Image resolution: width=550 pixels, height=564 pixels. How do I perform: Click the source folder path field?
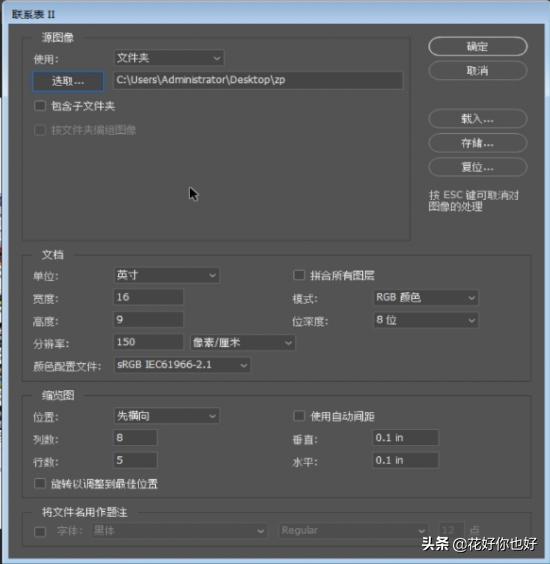pos(258,80)
